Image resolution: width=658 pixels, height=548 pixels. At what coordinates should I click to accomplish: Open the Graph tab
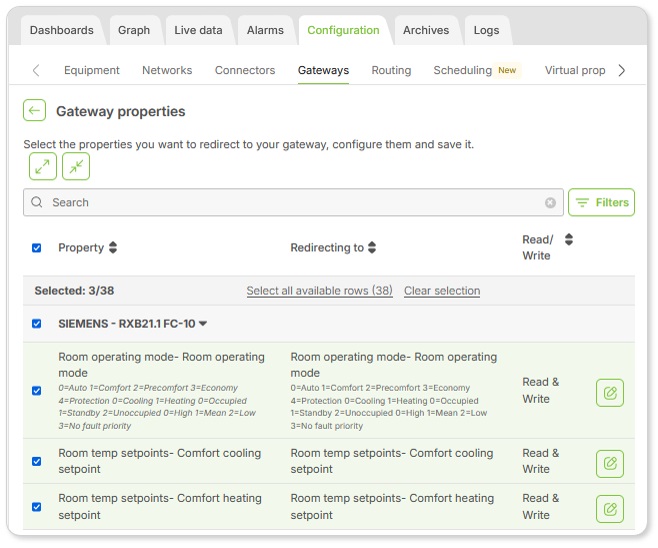coord(134,30)
